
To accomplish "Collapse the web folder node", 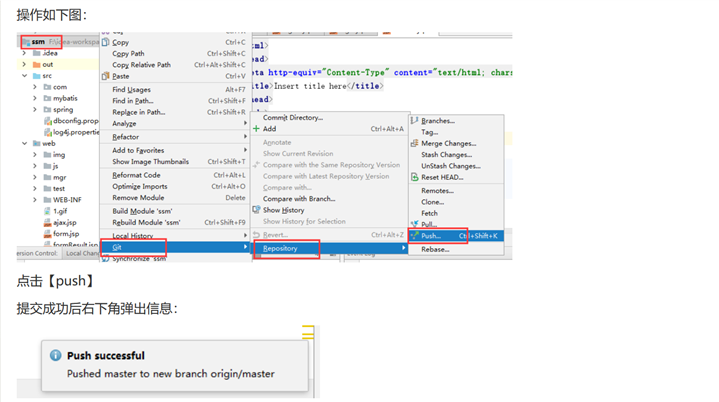I will pos(24,143).
